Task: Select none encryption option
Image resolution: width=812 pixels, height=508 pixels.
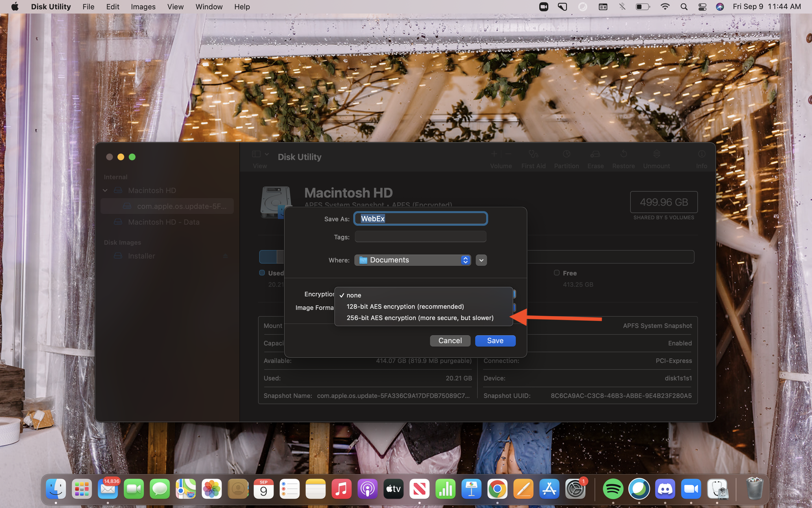Action: click(x=353, y=294)
